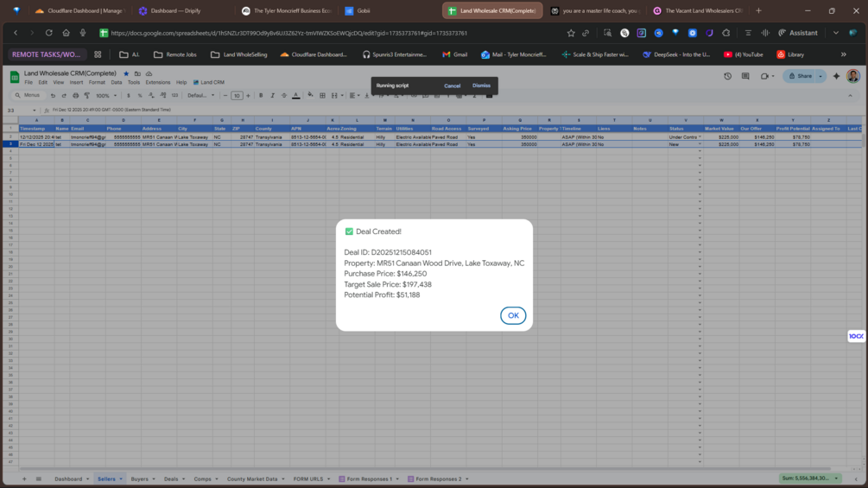Open the YouTube bookmark
868x488 pixels.
(744, 54)
